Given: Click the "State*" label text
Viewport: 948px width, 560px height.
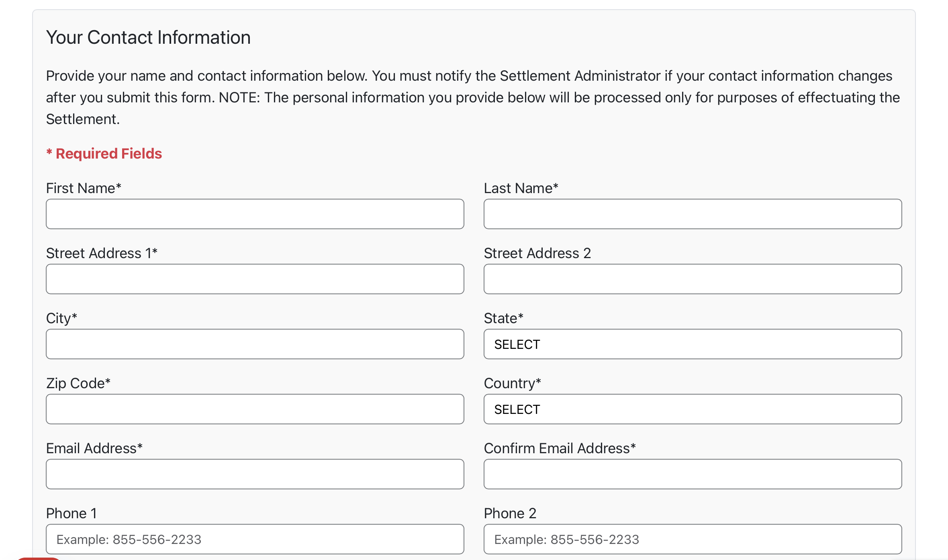Looking at the screenshot, I should tap(504, 318).
